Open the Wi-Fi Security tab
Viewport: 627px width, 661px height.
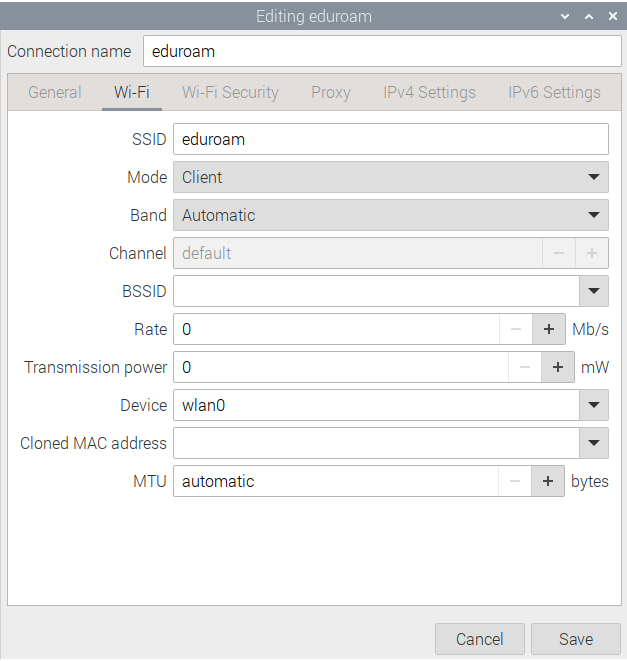[x=230, y=92]
